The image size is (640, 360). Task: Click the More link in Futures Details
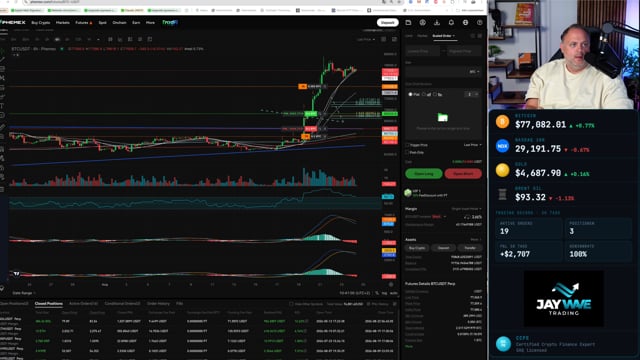(x=409, y=347)
